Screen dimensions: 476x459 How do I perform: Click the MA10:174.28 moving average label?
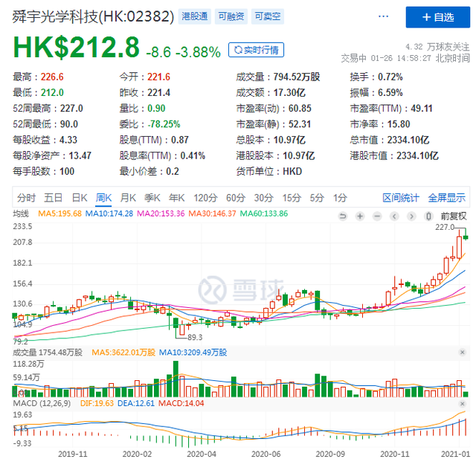109,214
